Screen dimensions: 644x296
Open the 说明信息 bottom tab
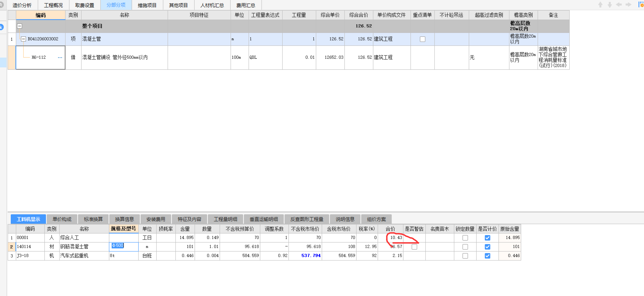coord(345,219)
